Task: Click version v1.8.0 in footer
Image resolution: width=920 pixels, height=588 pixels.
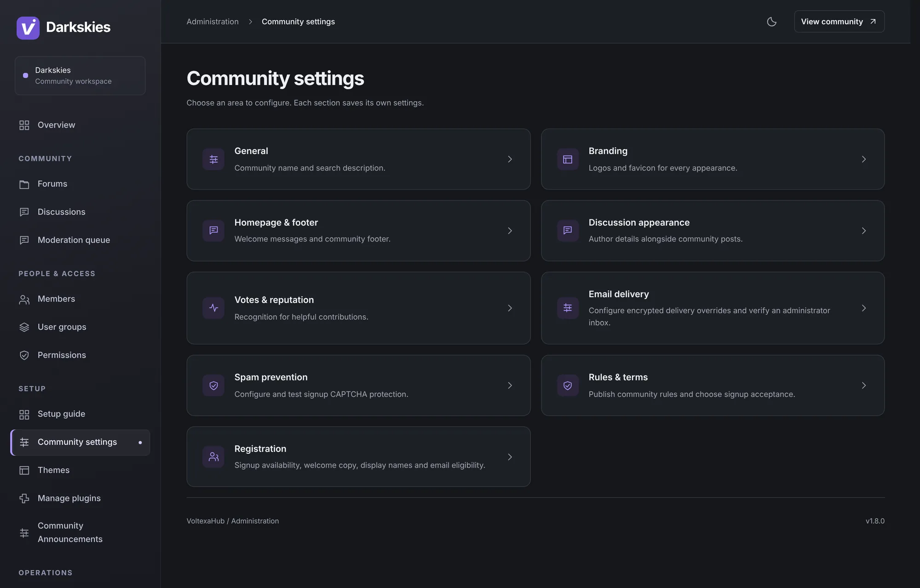Action: [x=875, y=521]
